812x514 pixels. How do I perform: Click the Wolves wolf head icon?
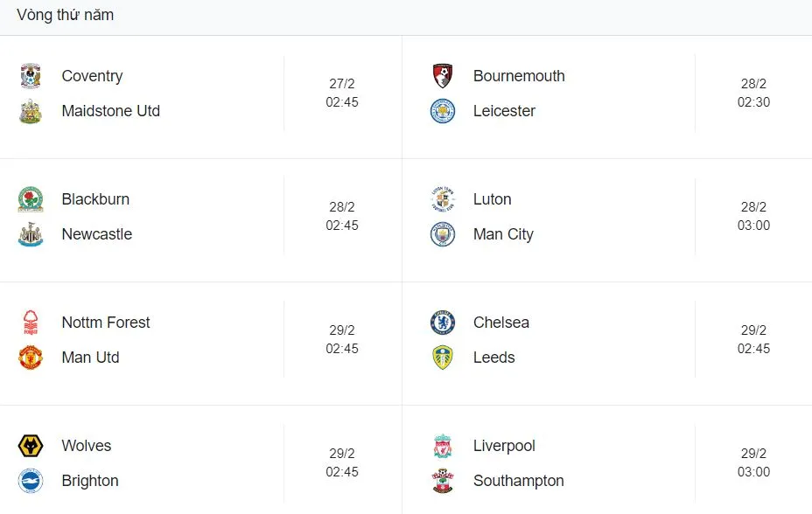coord(31,446)
